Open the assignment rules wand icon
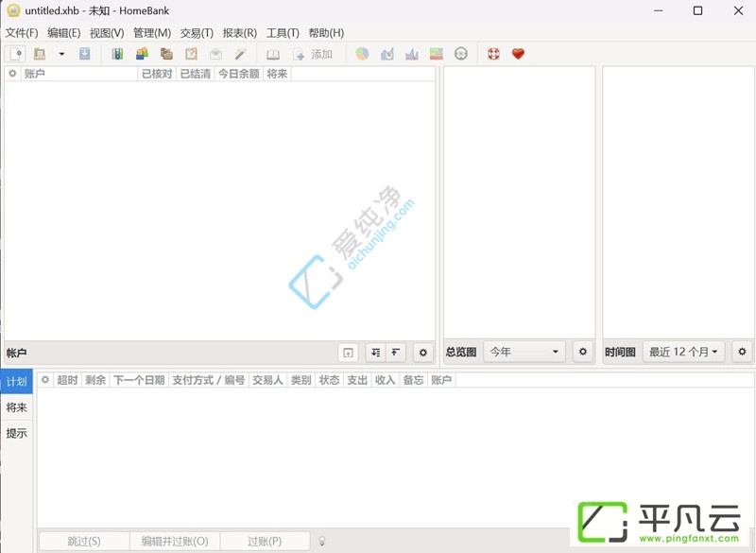The width and height of the screenshot is (756, 553). (x=241, y=54)
